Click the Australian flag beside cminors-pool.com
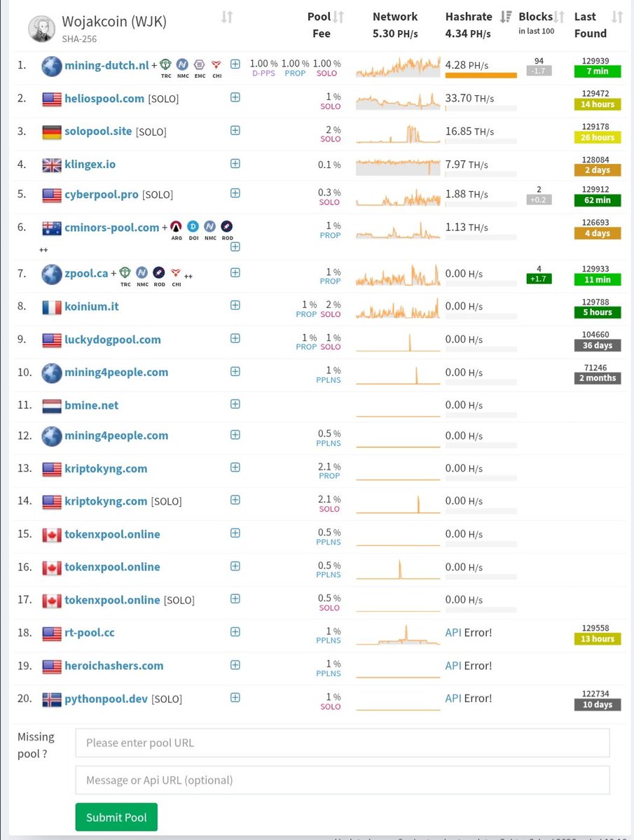 52,228
